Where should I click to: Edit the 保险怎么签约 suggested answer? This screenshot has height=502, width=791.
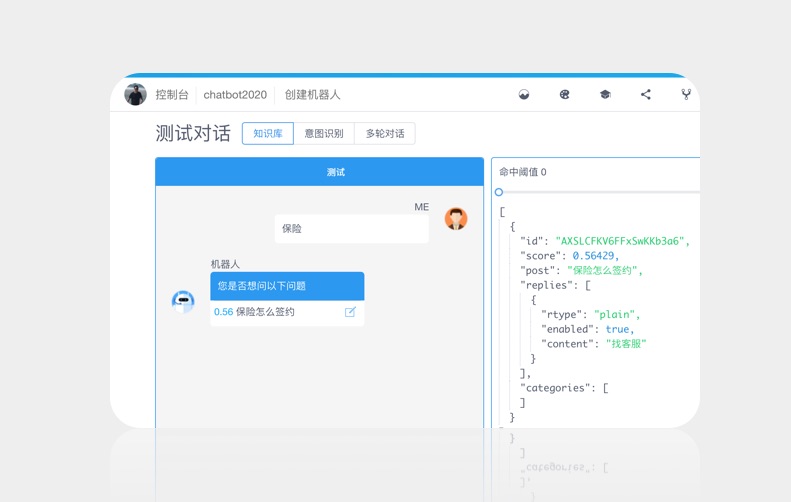tap(350, 312)
